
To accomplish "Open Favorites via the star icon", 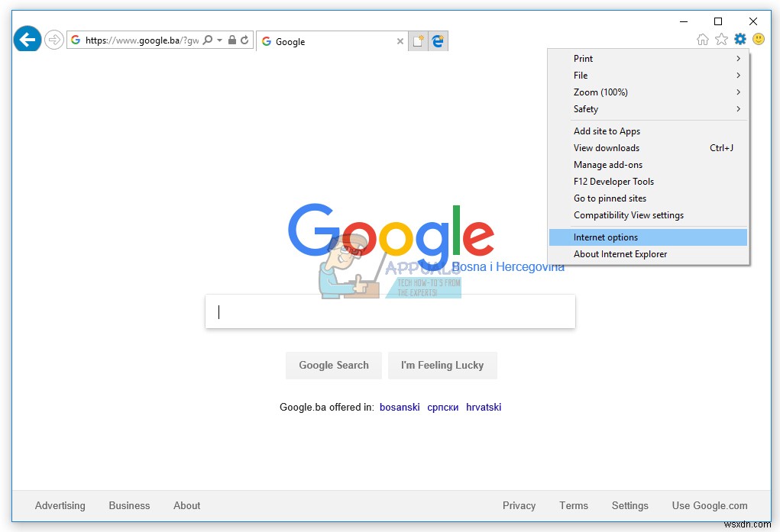I will click(720, 39).
